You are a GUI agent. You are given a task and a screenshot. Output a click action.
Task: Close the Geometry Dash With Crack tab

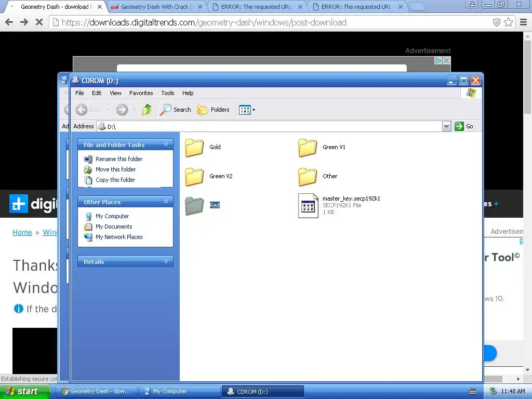tap(200, 7)
